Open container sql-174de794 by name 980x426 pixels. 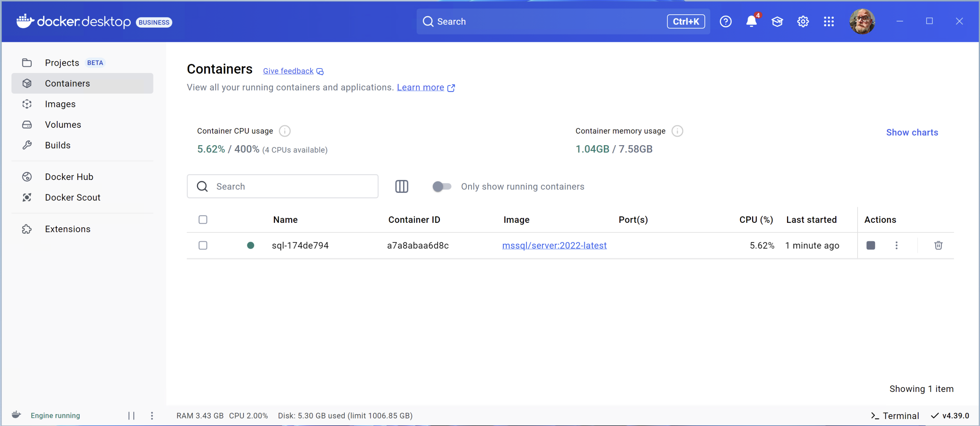(x=300, y=245)
